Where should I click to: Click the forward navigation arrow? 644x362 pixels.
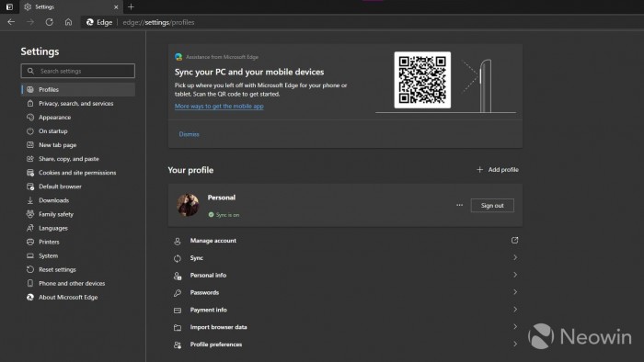click(x=30, y=22)
